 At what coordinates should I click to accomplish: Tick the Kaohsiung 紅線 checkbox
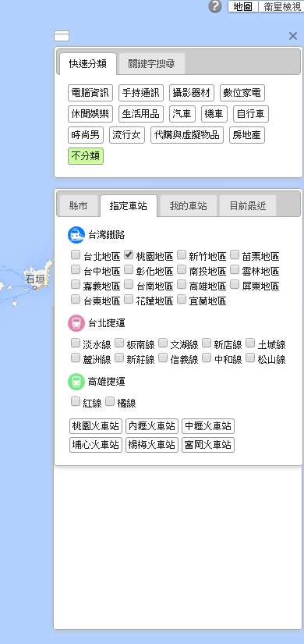76,402
